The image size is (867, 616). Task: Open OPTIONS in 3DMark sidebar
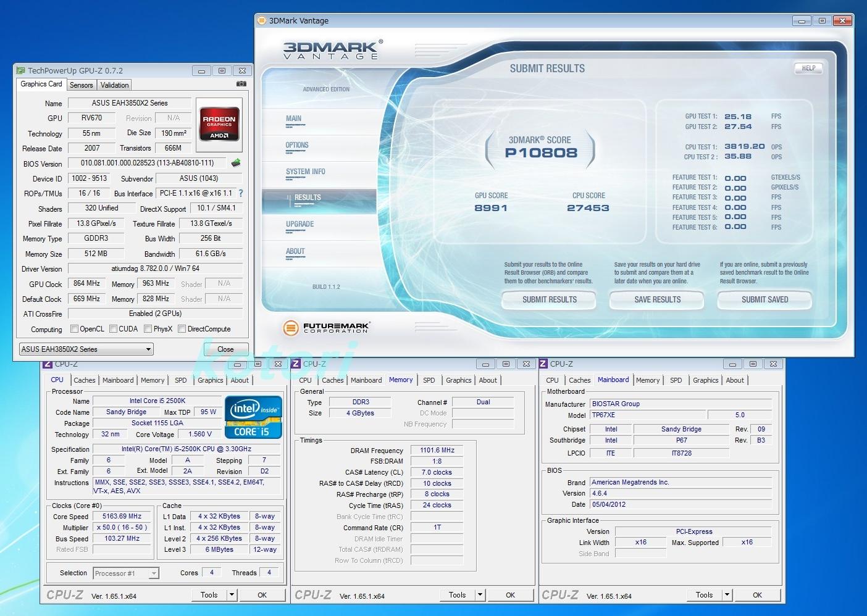click(x=297, y=146)
